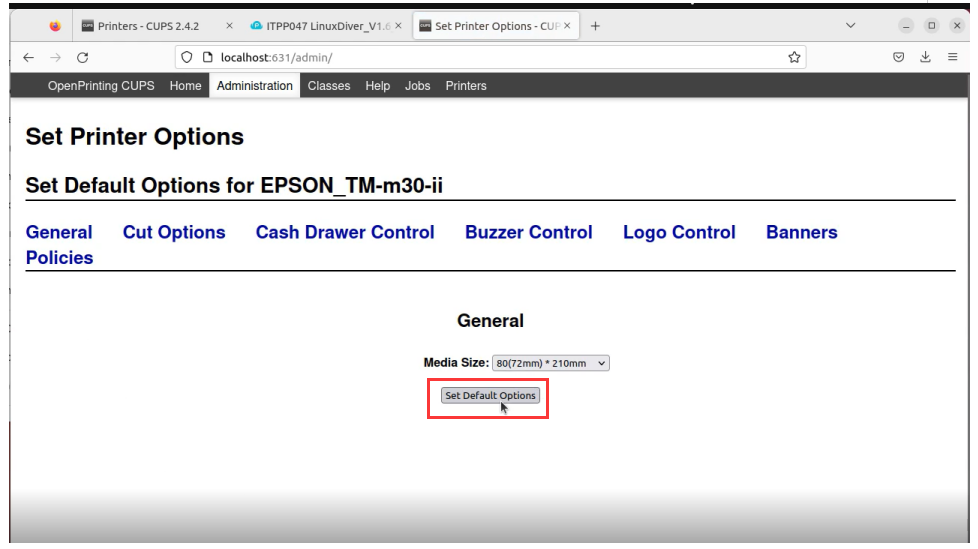Open the Cash Drawer Control link
Screen dimensions: 978x549
coord(345,232)
